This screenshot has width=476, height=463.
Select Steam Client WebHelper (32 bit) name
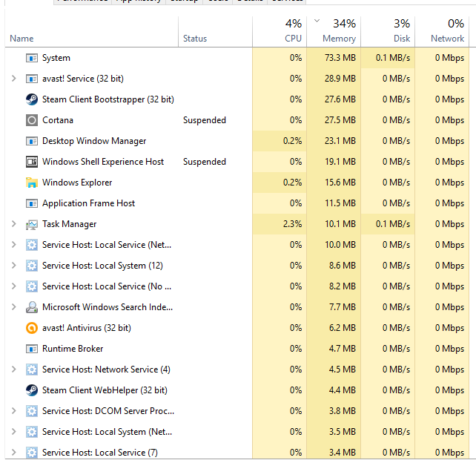pyautogui.click(x=105, y=390)
